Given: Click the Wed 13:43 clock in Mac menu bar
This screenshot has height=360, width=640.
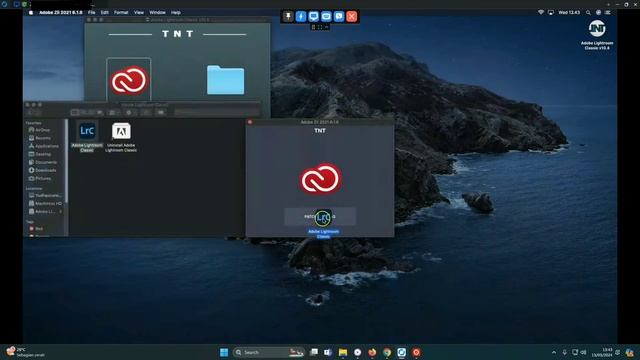Looking at the screenshot, I should (569, 13).
